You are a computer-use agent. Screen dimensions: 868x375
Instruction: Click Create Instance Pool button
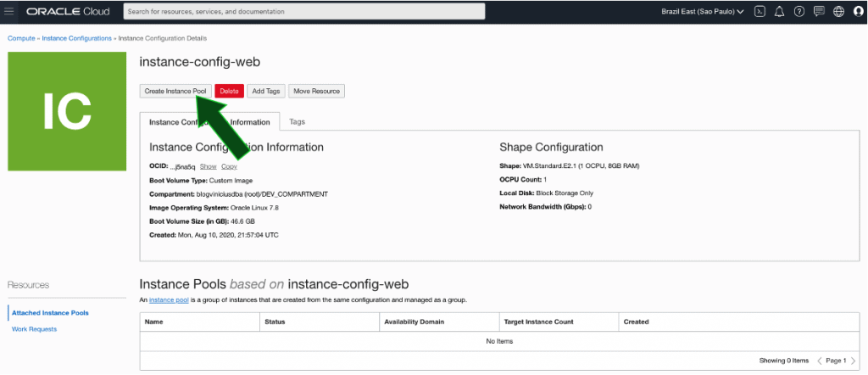click(x=175, y=91)
